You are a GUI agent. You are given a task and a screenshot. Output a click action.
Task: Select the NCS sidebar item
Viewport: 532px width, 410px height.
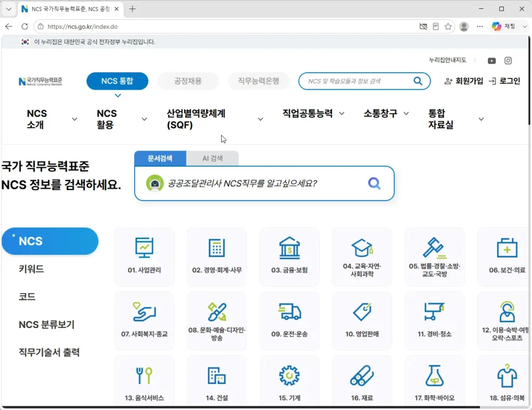pyautogui.click(x=50, y=241)
